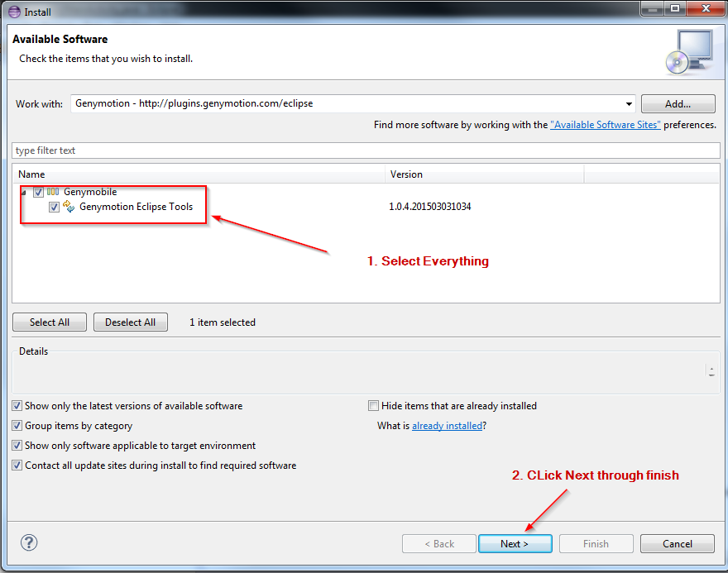Click the Select All button
728x573 pixels.
click(50, 322)
